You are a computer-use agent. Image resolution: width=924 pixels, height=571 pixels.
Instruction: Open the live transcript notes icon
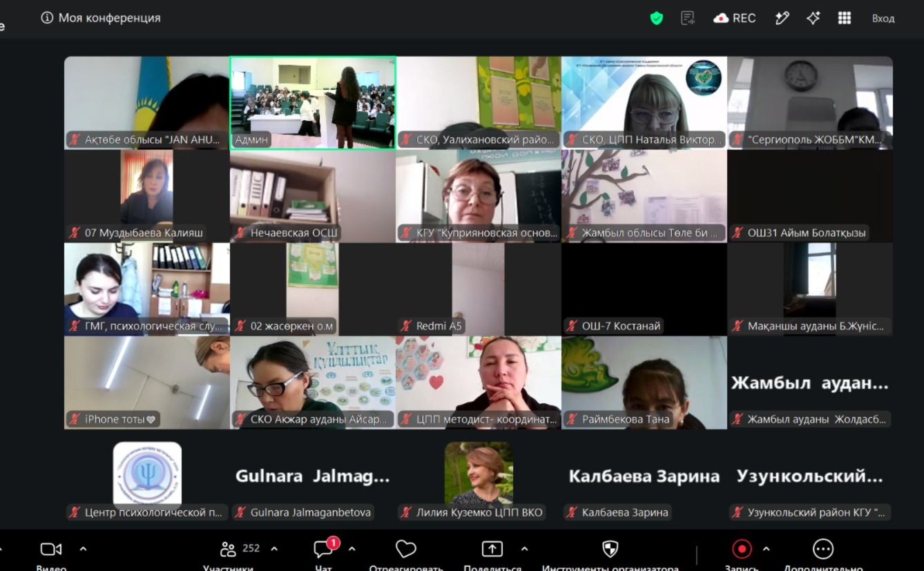(687, 19)
